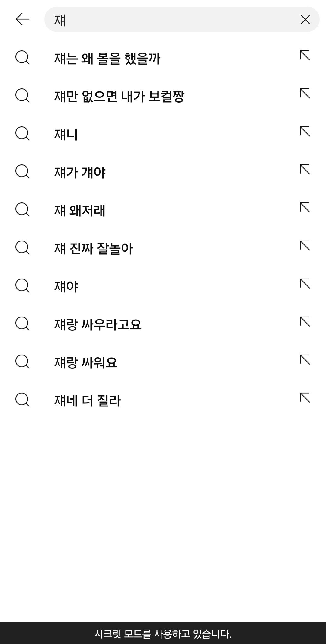The image size is (326, 644).
Task: Tap the arrow icon beside "쟤야"
Action: click(x=305, y=284)
